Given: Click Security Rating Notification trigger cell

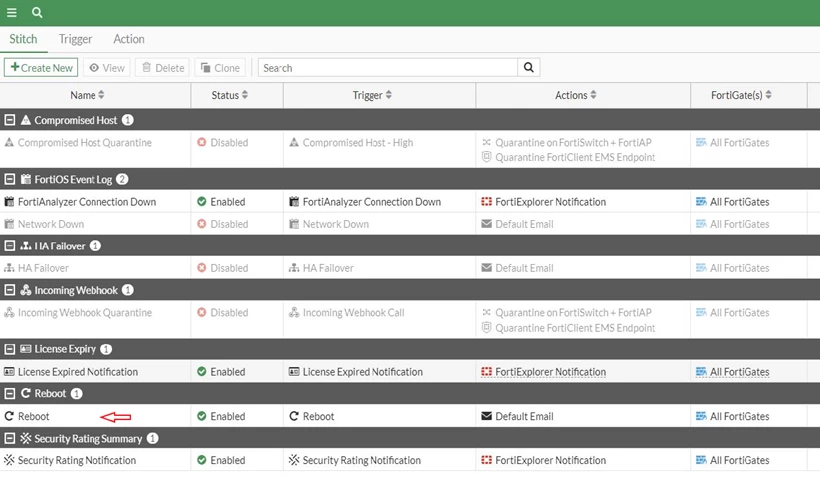Looking at the screenshot, I should [361, 460].
